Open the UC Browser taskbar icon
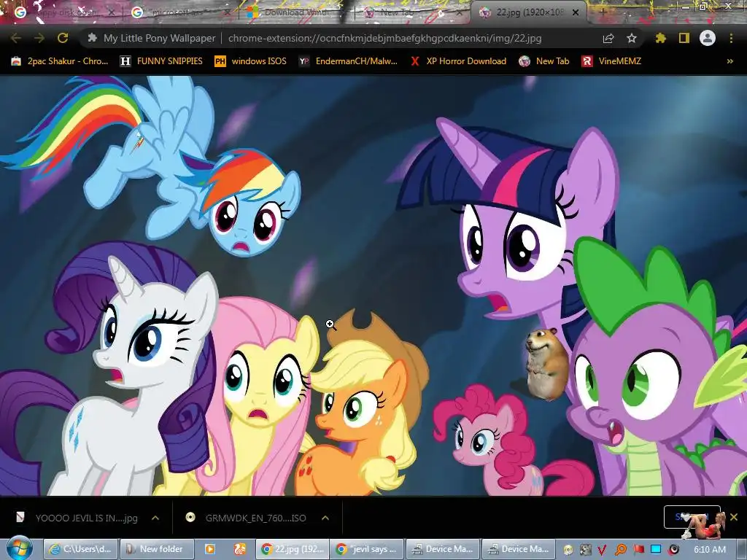The height and width of the screenshot is (560, 747). pos(239,549)
